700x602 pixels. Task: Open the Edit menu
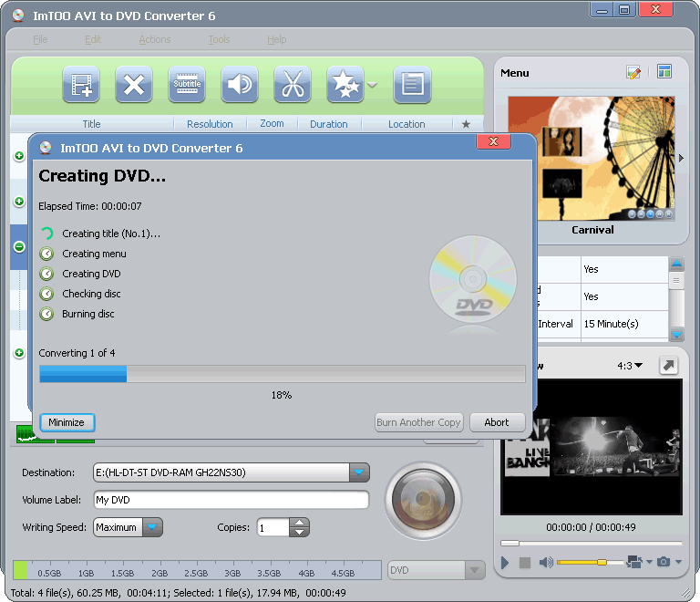pos(93,39)
